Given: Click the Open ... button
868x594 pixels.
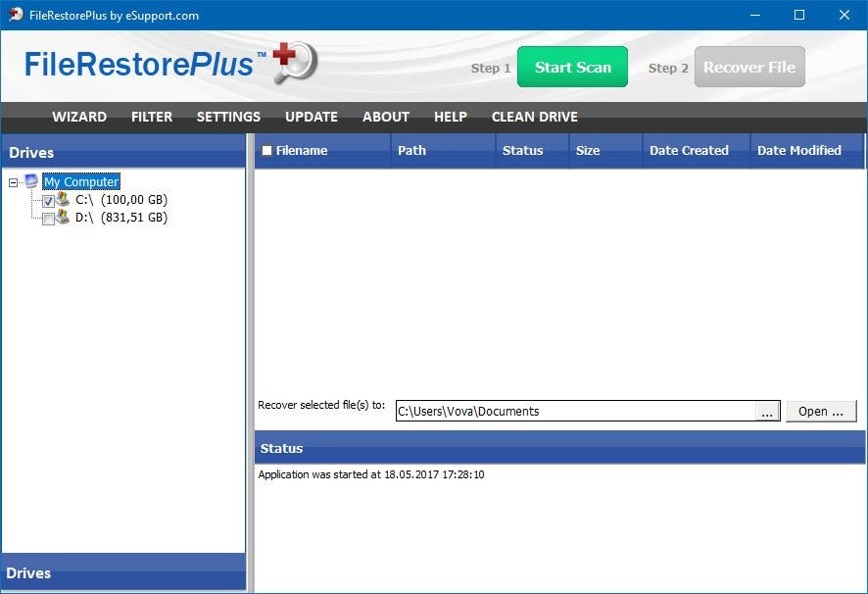Looking at the screenshot, I should click(x=821, y=411).
